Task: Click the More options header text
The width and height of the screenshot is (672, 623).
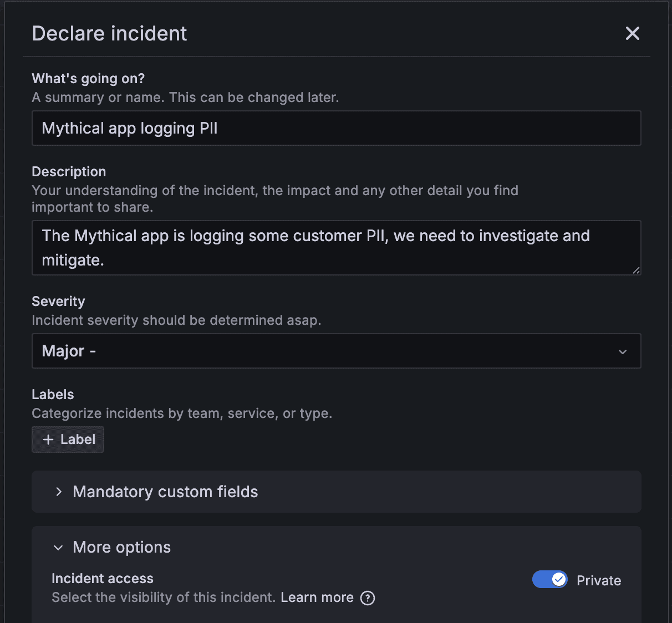Action: 121,548
